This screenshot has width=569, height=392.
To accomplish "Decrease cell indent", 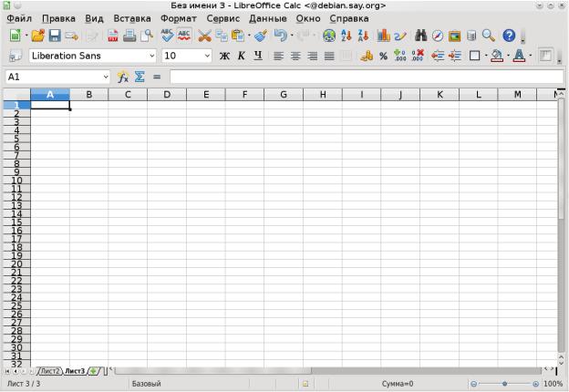I will click(x=438, y=56).
